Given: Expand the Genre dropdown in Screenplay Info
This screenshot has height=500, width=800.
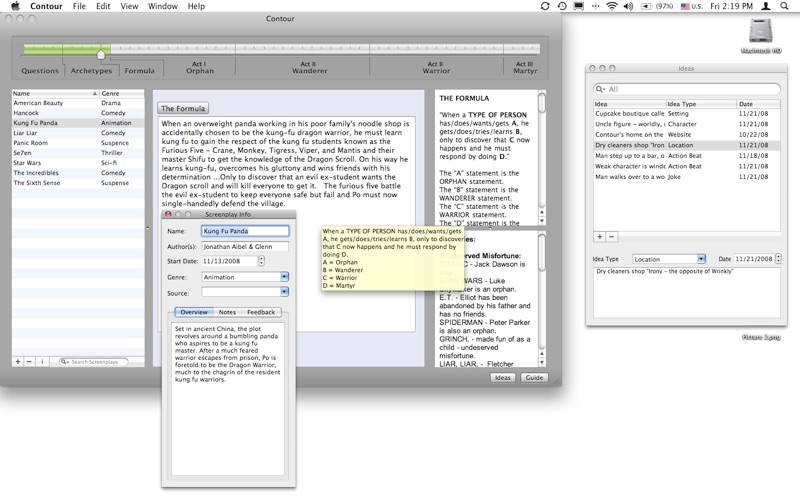Looking at the screenshot, I should (x=284, y=277).
